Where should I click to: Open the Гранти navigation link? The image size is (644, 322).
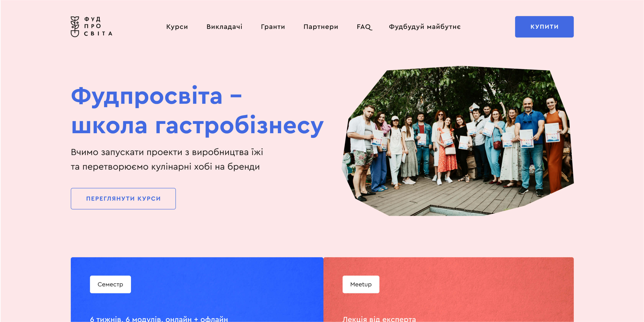tap(273, 27)
